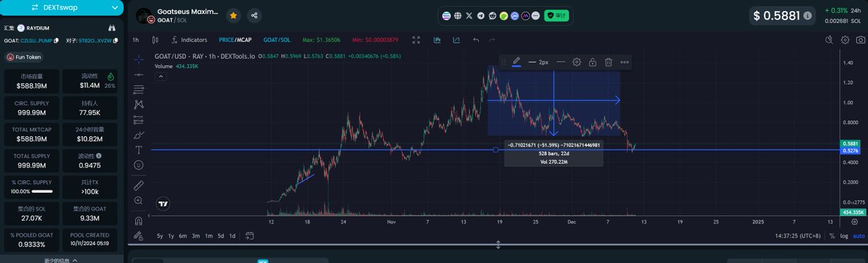Change drawing line color pencil

tap(516, 62)
